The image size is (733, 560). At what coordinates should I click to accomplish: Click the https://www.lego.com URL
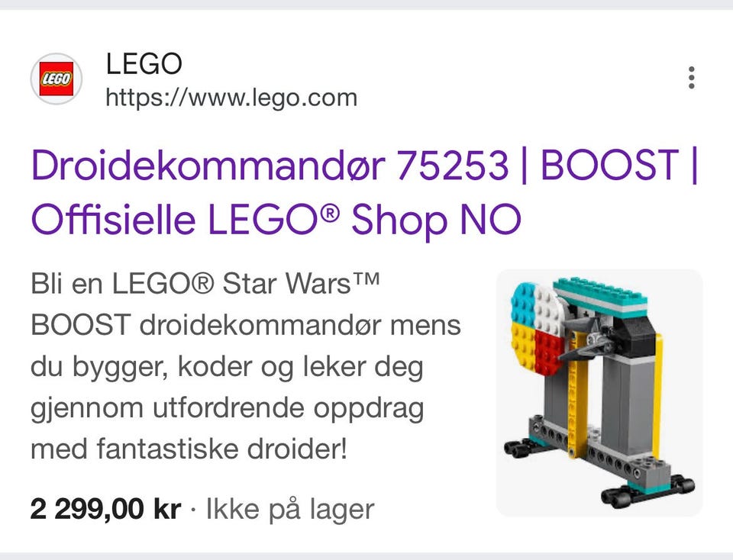pos(231,98)
